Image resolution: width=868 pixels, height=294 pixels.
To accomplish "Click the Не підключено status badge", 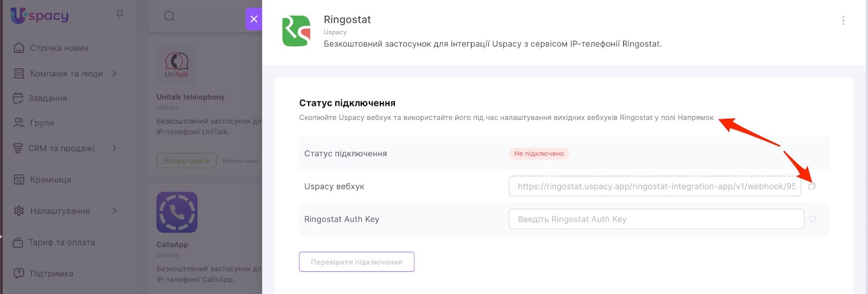I will click(x=539, y=154).
